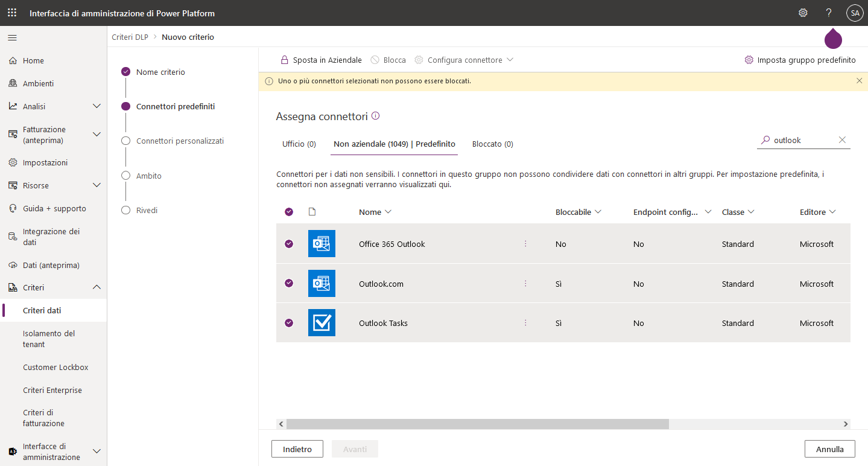868x466 pixels.
Task: Click the horizontal scrollbar of connector table
Action: [x=478, y=424]
